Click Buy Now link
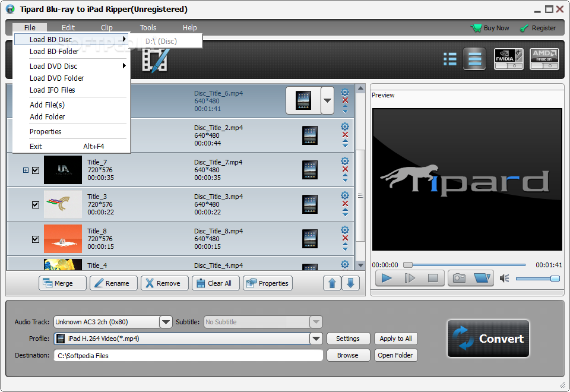This screenshot has height=392, width=570. [490, 28]
